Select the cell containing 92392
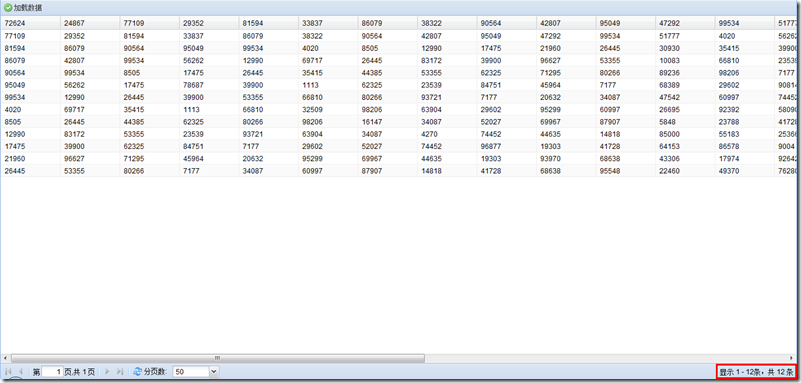Screen dimensions: 801x383 pyautogui.click(x=745, y=110)
